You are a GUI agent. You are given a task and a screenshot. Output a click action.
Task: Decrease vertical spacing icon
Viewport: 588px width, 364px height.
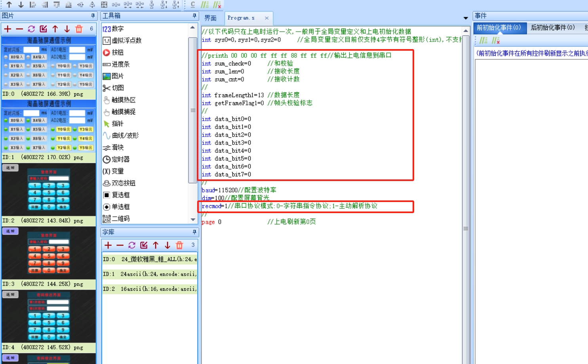176,5
